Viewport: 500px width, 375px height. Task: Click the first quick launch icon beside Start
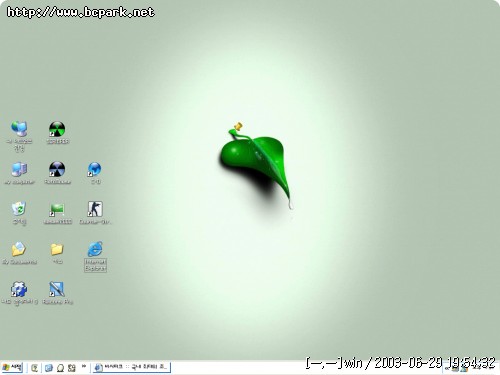34,368
